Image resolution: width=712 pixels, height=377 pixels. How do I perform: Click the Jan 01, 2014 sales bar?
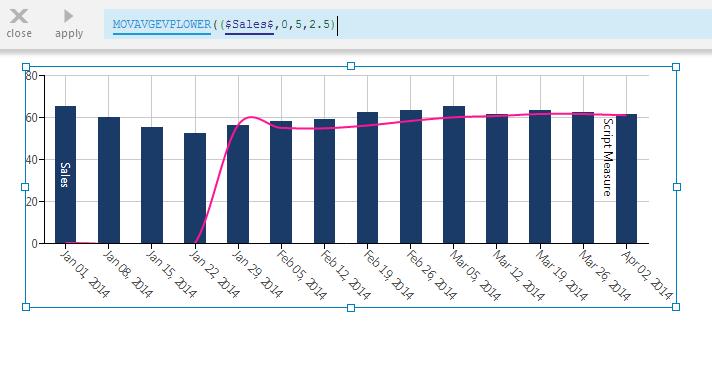tap(65, 175)
